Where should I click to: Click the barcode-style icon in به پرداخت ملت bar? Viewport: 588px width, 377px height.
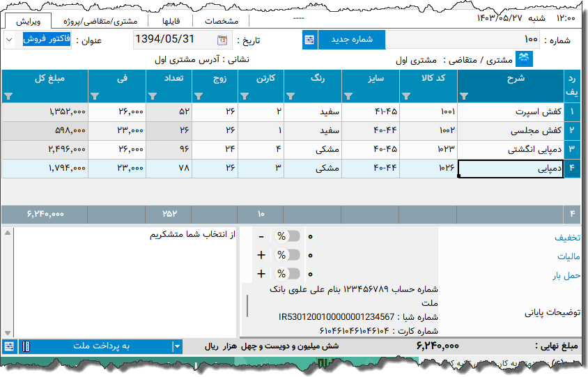pyautogui.click(x=26, y=346)
